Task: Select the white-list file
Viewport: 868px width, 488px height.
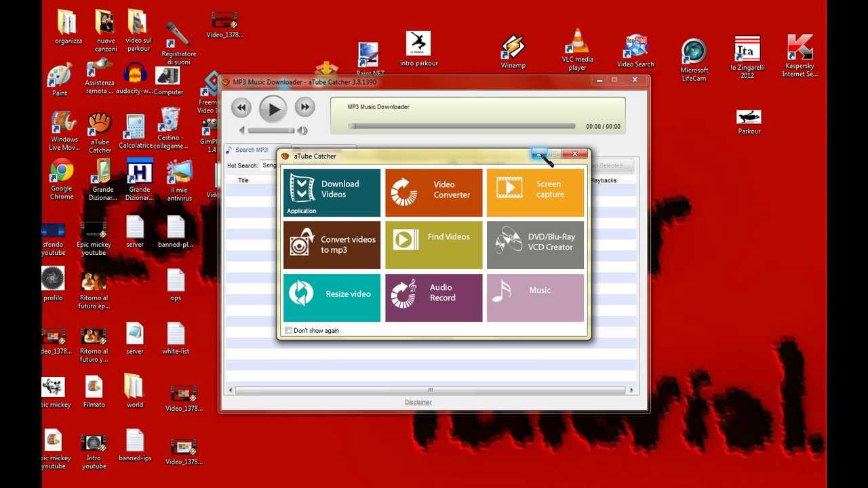Action: [176, 338]
